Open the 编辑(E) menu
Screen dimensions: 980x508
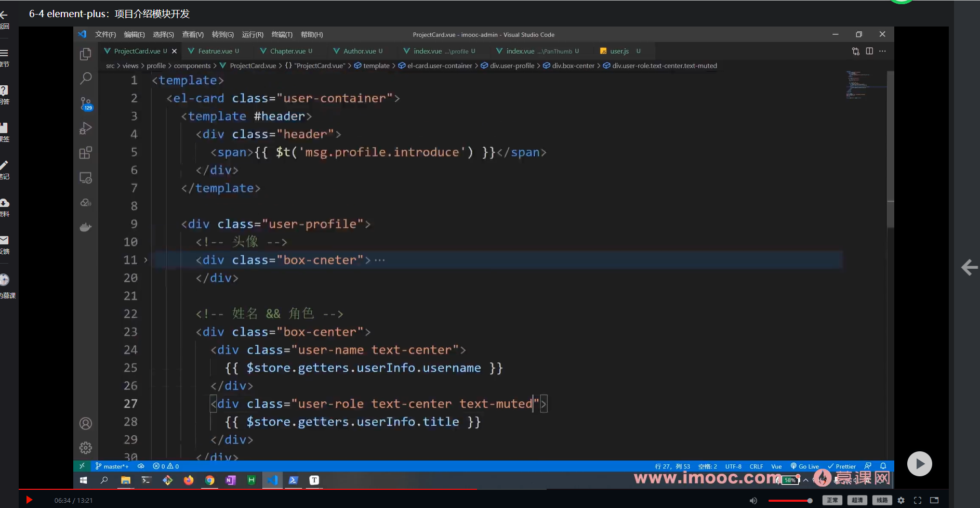[135, 34]
